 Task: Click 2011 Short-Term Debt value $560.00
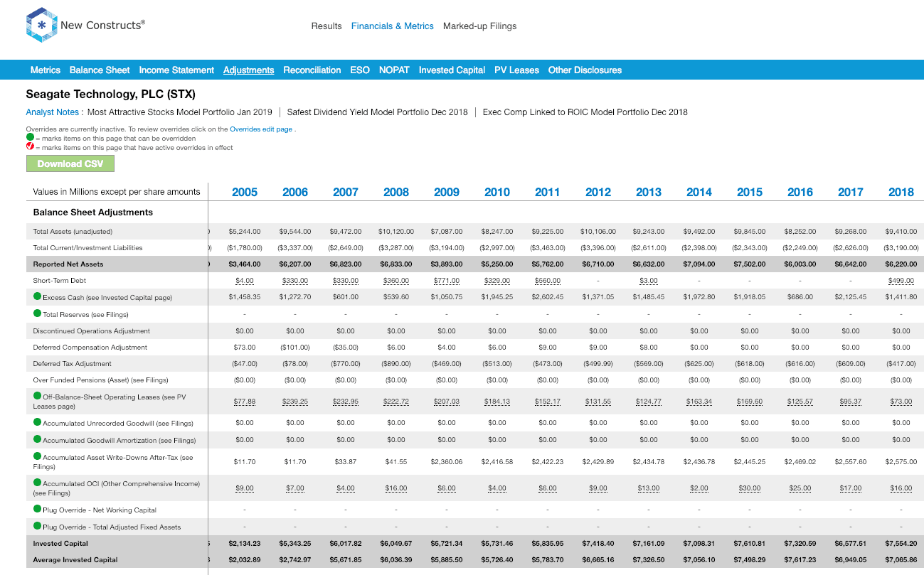tap(548, 281)
